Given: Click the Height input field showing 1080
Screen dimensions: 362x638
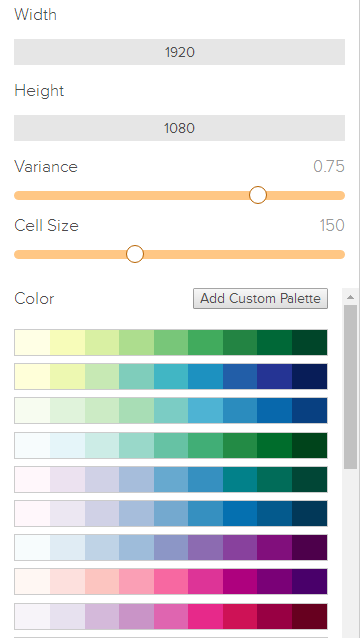Looking at the screenshot, I should click(x=179, y=128).
